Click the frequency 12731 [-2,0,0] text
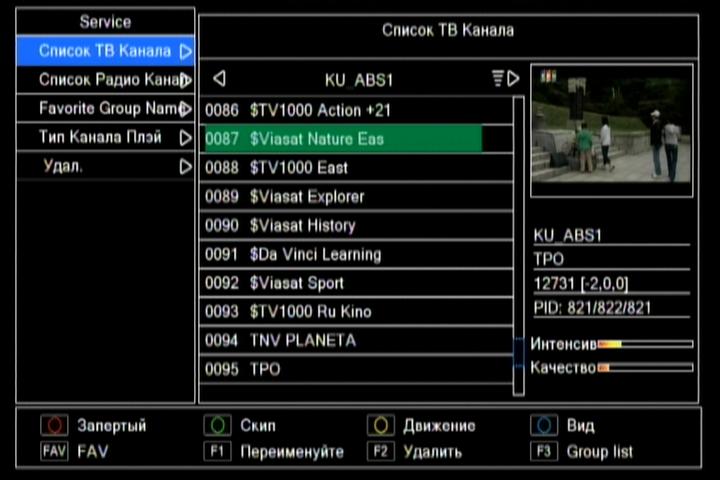 [x=581, y=283]
